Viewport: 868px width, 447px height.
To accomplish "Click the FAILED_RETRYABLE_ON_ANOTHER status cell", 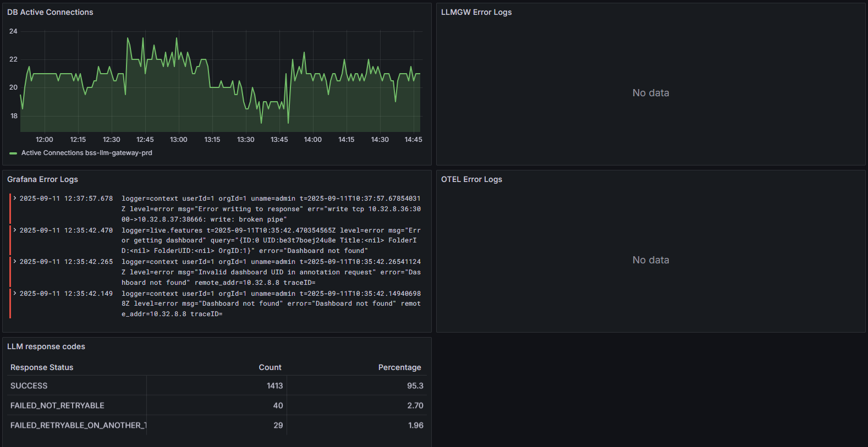I will (78, 426).
